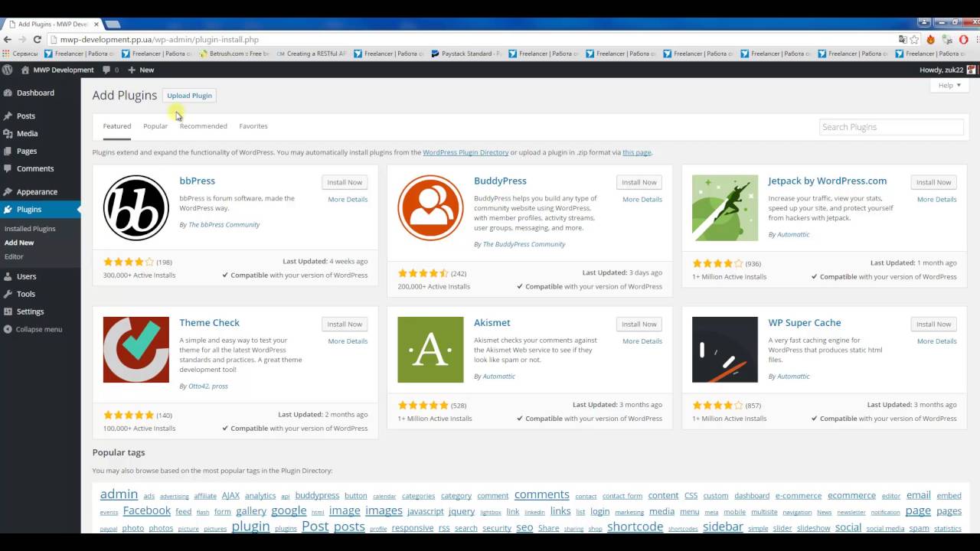The image size is (980, 551).
Task: Open Settings sidebar icon
Action: click(x=8, y=311)
